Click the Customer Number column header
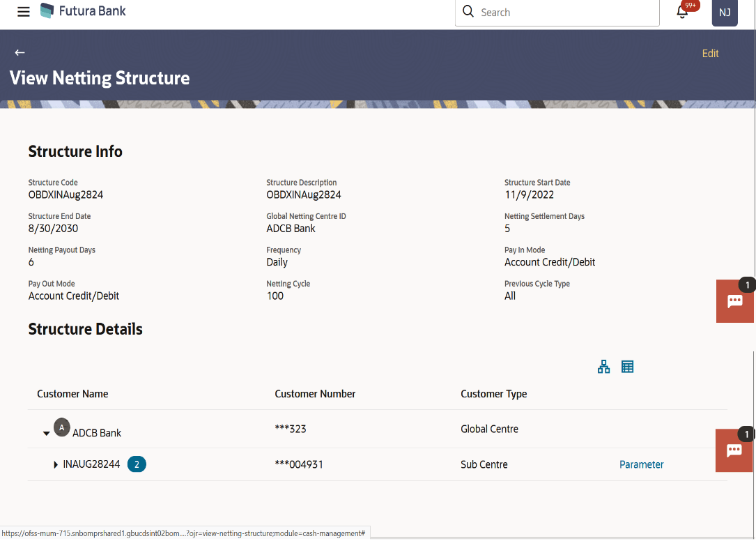The image size is (756, 541). click(x=315, y=394)
